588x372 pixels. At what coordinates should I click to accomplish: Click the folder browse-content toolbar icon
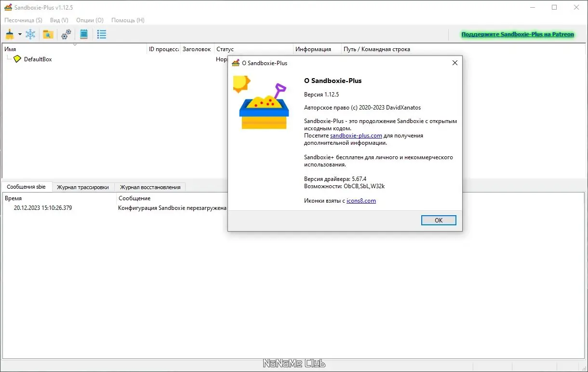pos(48,34)
